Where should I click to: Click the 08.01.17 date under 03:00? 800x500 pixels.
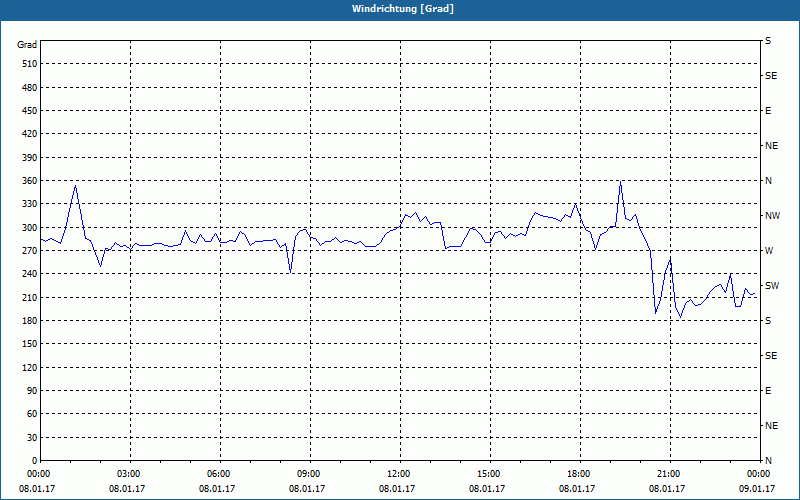127,489
